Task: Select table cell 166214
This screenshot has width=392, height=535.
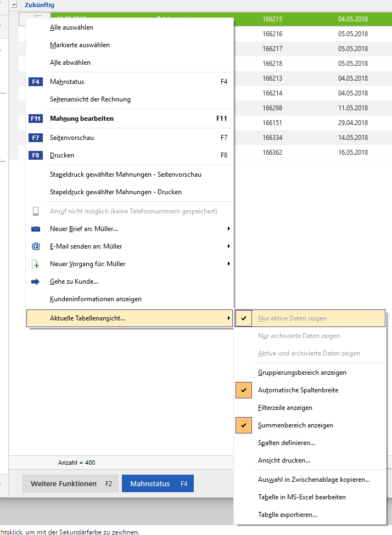Action: 272,93
